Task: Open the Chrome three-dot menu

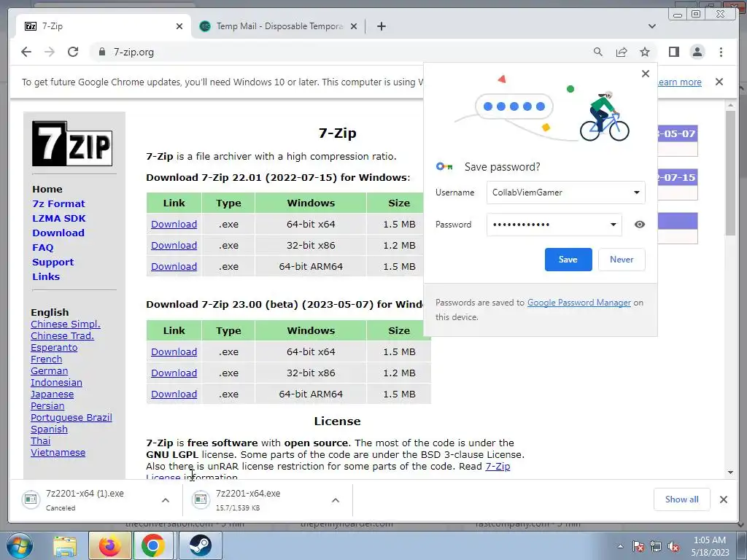Action: pos(721,52)
